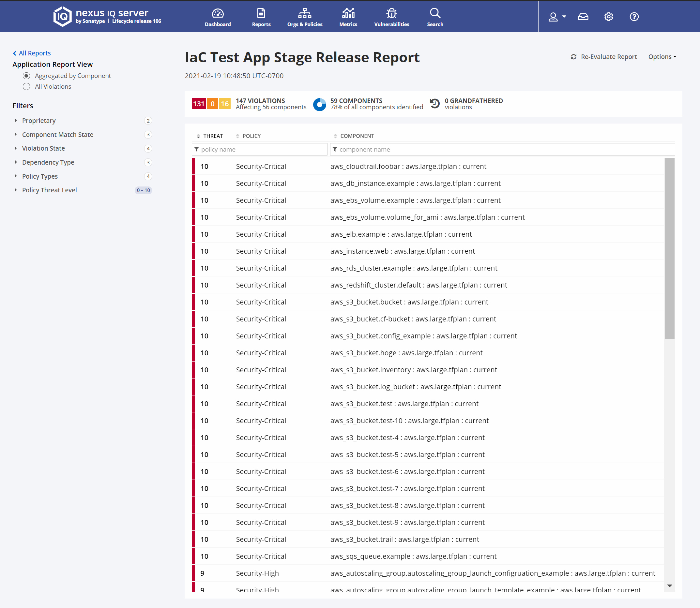Open the Reports document icon
This screenshot has width=700, height=608.
coord(261,14)
